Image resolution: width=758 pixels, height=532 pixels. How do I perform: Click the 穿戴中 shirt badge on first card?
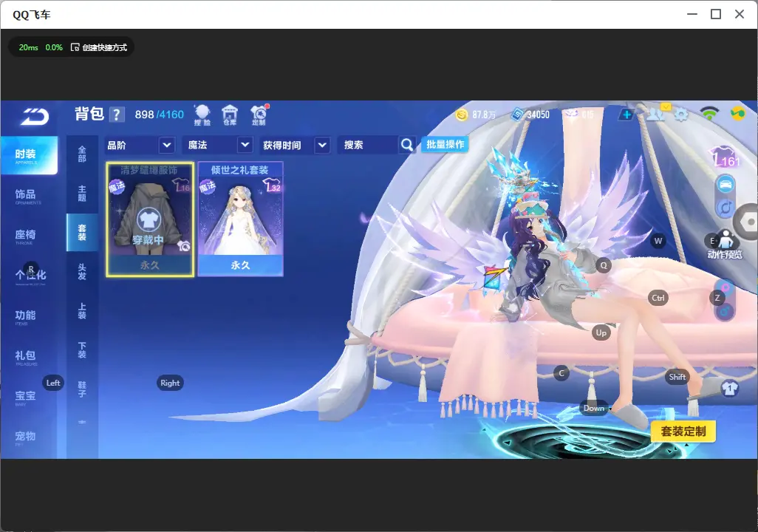coord(149,220)
